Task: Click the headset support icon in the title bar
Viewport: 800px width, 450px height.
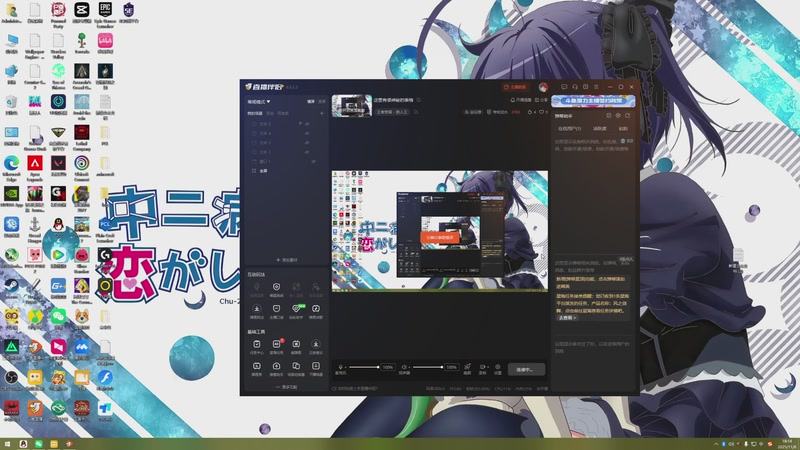Action: 575,87
